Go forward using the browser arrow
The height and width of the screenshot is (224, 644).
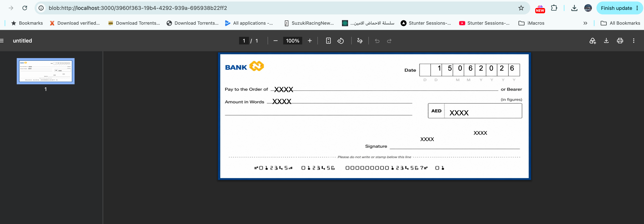pyautogui.click(x=11, y=8)
